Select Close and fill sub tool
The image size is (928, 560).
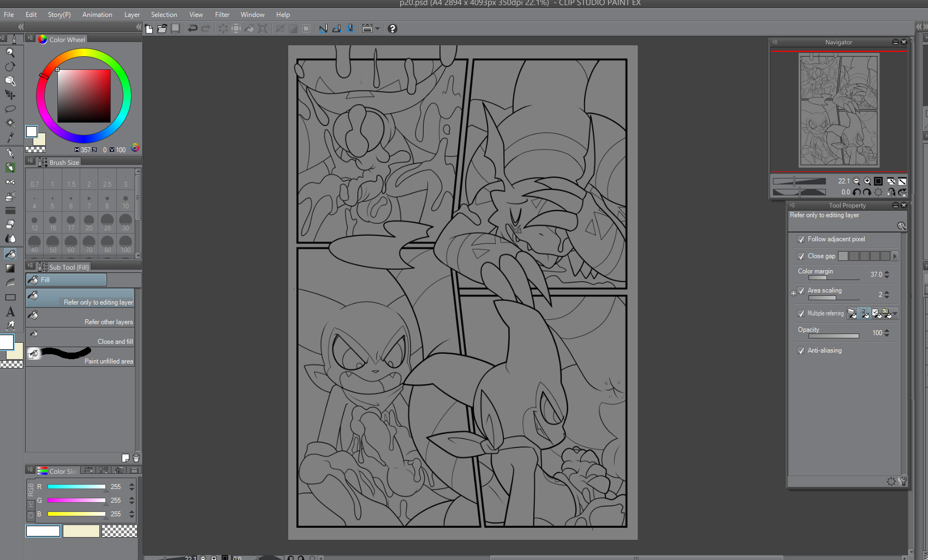coord(80,337)
